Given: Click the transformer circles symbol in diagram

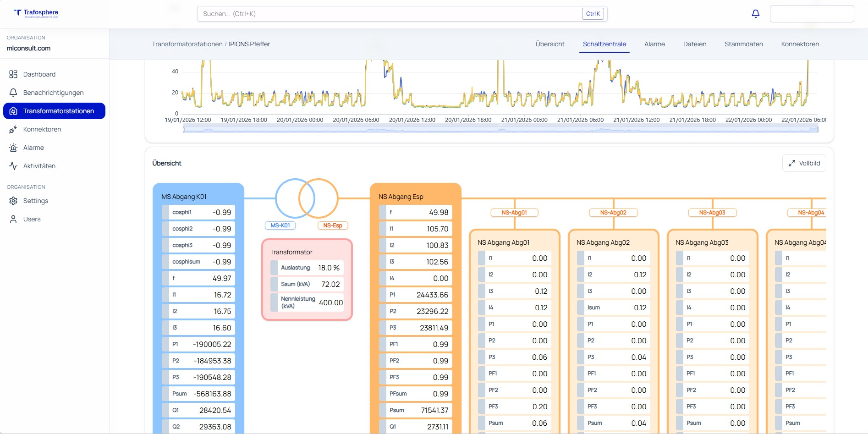Looking at the screenshot, I should [x=307, y=198].
